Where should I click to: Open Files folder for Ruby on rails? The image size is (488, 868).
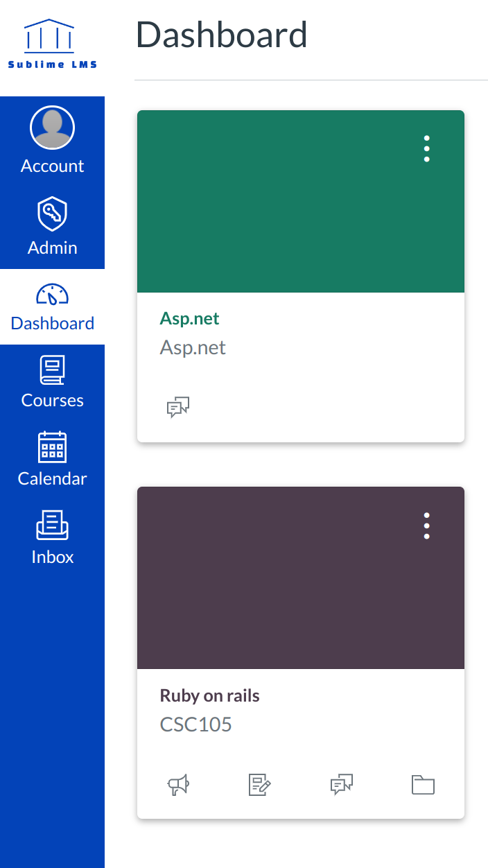click(x=423, y=785)
